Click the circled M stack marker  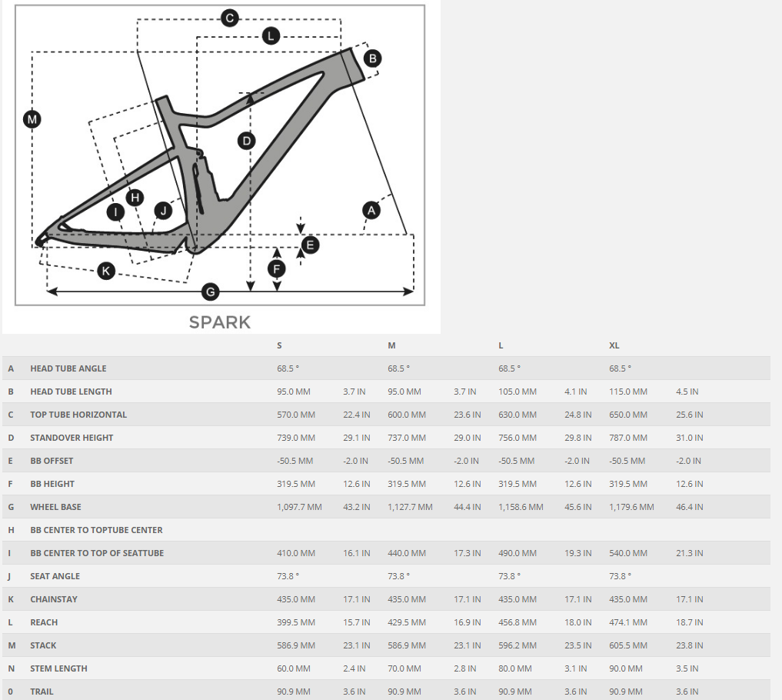(x=32, y=119)
